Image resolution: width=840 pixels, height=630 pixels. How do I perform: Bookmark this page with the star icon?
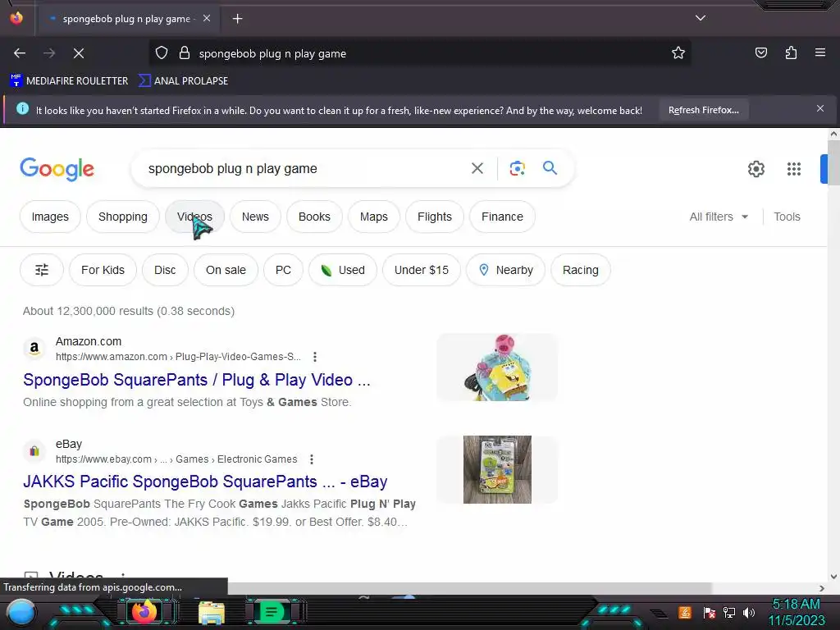coord(678,52)
